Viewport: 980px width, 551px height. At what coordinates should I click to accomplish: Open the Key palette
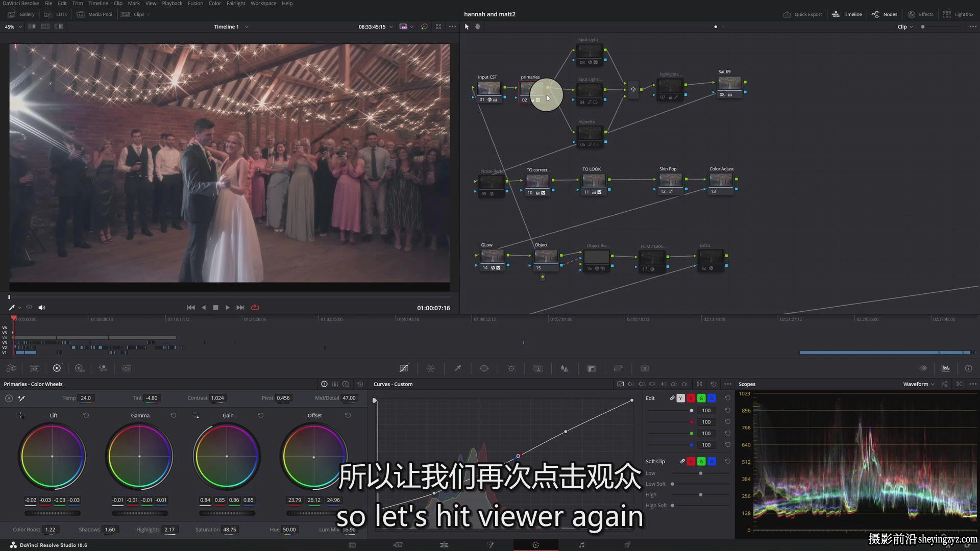tap(592, 368)
